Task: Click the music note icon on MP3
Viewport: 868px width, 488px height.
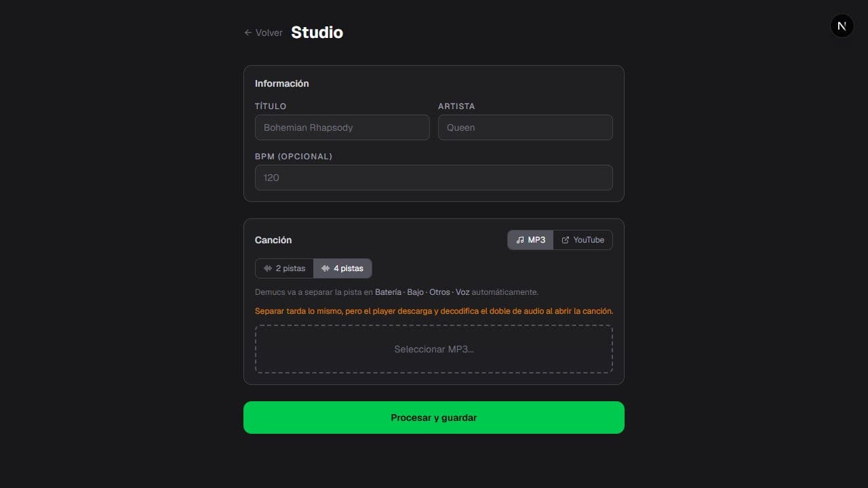Action: click(x=520, y=240)
